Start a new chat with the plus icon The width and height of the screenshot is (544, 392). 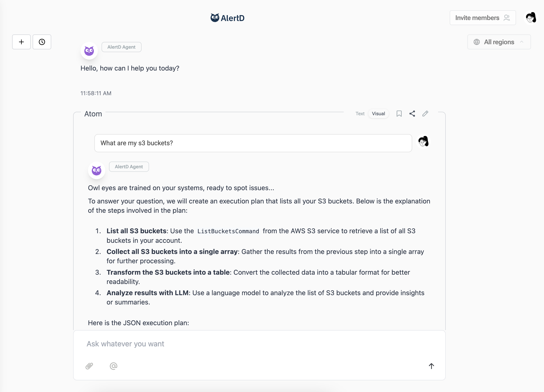(21, 42)
